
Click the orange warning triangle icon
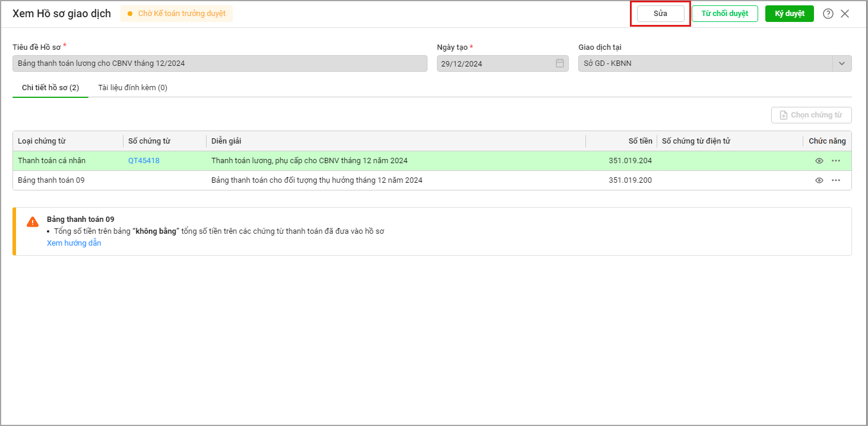tap(33, 222)
